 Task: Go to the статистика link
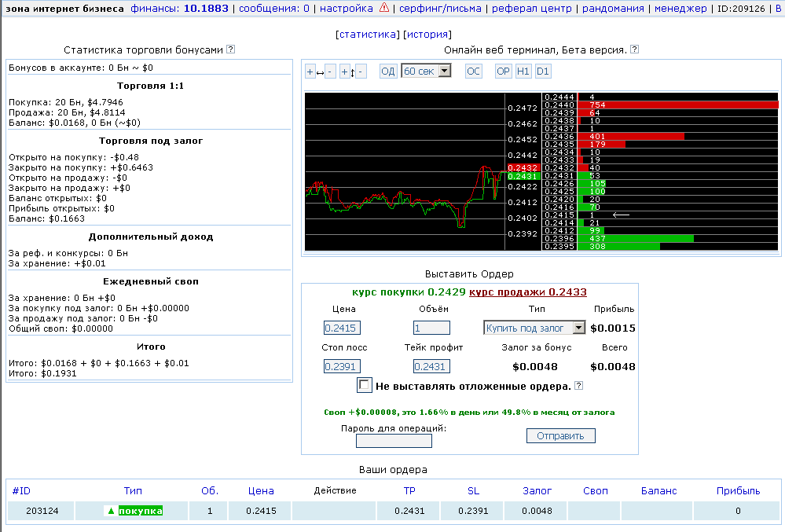pyautogui.click(x=368, y=34)
